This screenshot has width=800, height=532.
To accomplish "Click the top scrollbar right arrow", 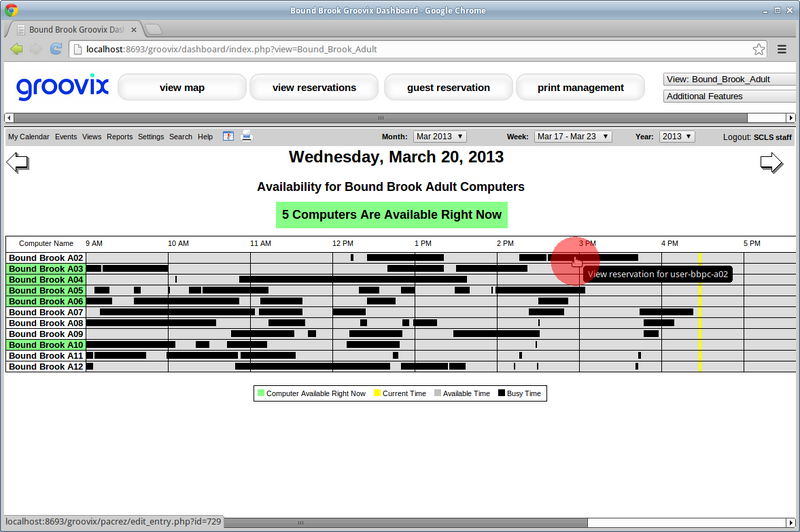I will click(x=791, y=118).
